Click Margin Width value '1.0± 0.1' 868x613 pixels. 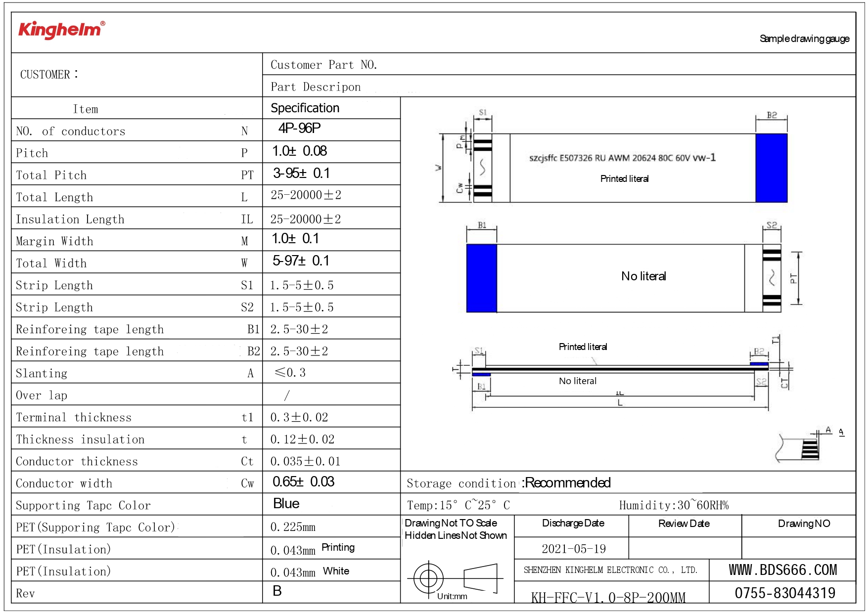coord(296,239)
